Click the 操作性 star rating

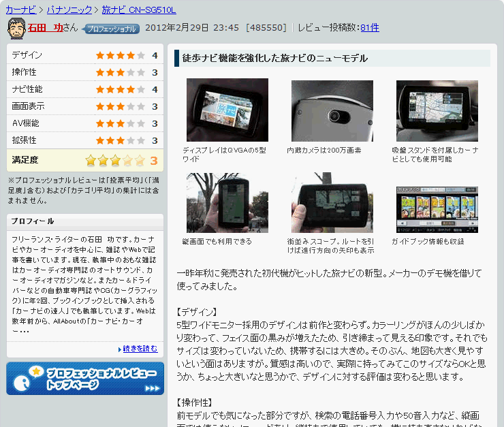121,73
